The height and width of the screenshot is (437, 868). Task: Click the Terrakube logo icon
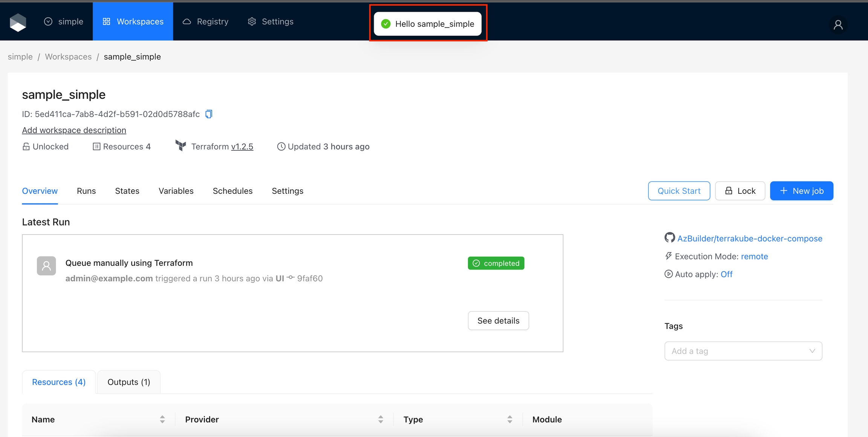click(x=18, y=22)
